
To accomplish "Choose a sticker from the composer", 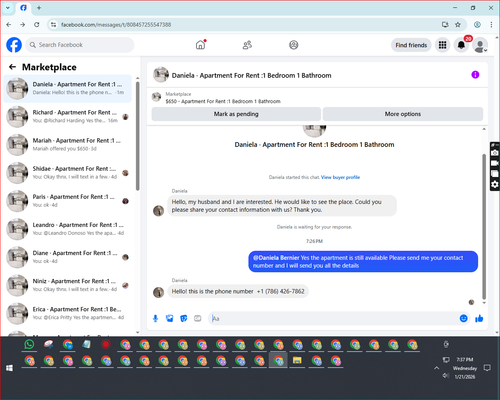I will pos(184,319).
